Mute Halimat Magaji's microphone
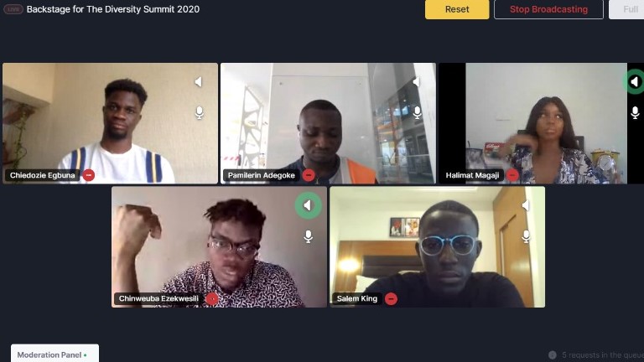 point(635,112)
